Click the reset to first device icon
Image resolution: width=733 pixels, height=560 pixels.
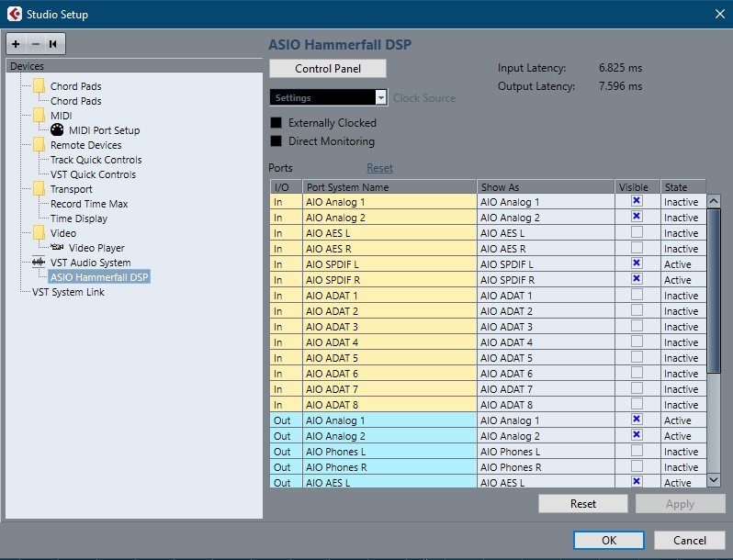53,44
